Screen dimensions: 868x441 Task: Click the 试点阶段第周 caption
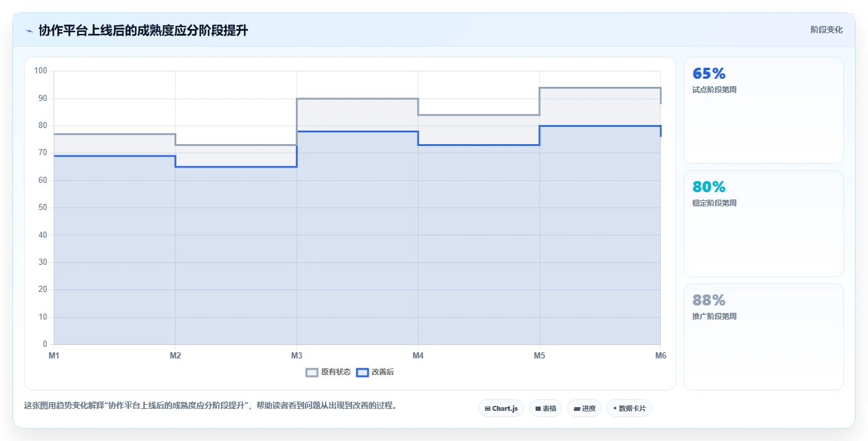(x=714, y=89)
